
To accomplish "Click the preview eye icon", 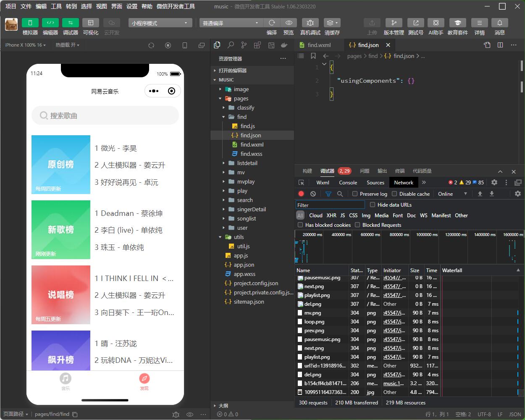I will pos(289,23).
